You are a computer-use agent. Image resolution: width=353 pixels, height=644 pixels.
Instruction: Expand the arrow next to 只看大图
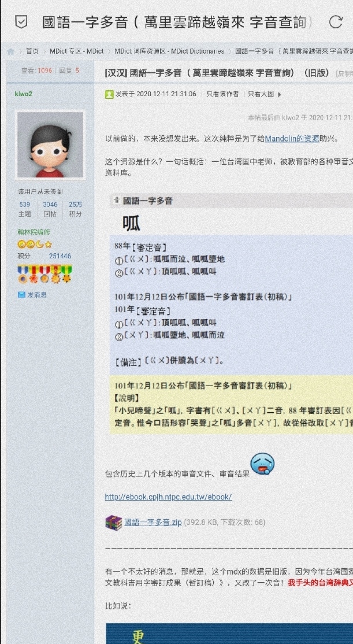[x=280, y=94]
